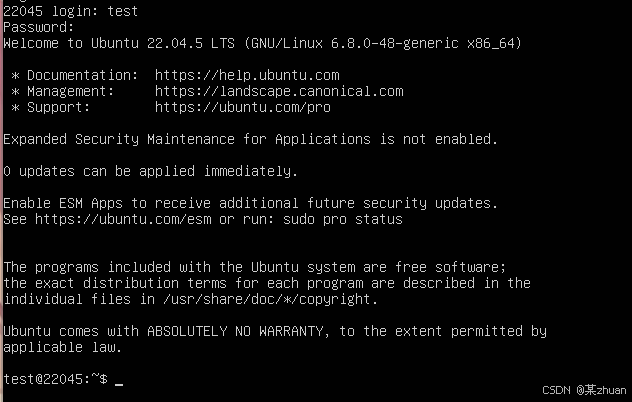Click the 'Enable ESM Apps' message line
Screen dimensions: 632x402
click(x=251, y=203)
